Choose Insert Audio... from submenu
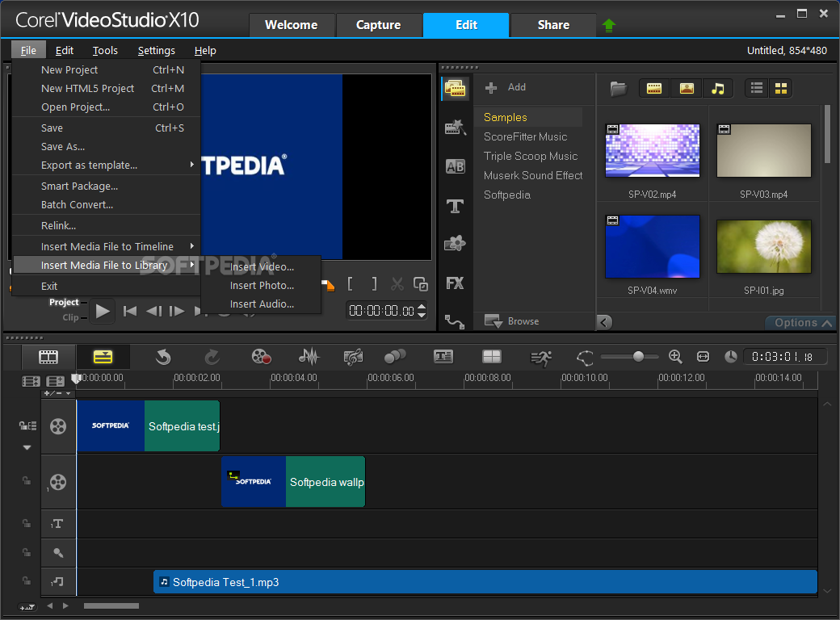The image size is (840, 620). (x=262, y=304)
